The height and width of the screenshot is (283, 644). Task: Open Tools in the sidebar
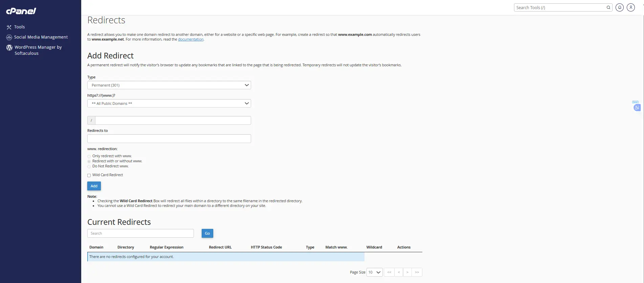(x=19, y=27)
